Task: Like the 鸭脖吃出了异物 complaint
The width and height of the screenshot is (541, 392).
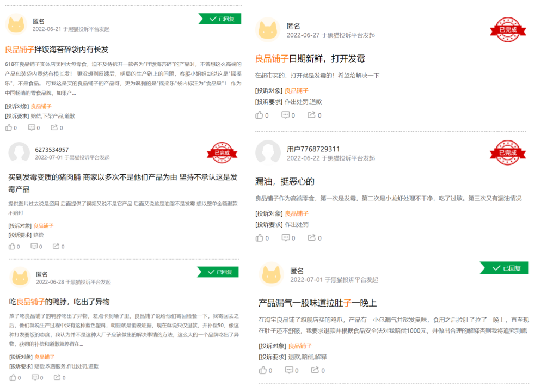Action: 15,377
